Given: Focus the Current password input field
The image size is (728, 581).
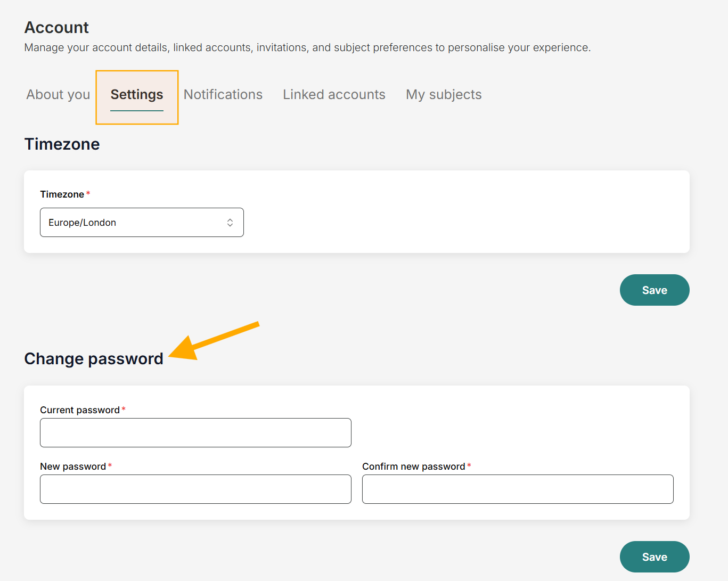Looking at the screenshot, I should pyautogui.click(x=195, y=432).
